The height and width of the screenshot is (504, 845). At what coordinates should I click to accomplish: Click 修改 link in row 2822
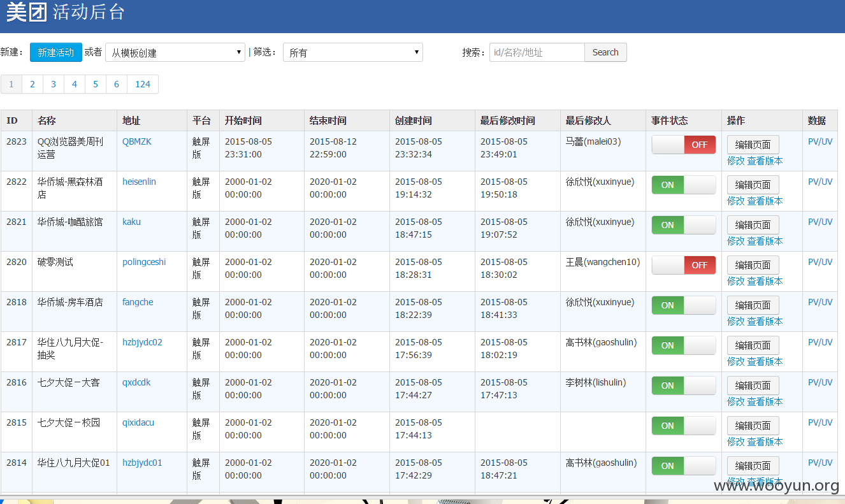point(736,201)
